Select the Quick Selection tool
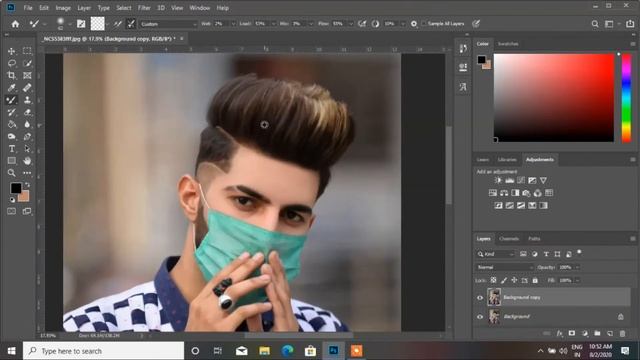Image resolution: width=640 pixels, height=360 pixels. pos(27,63)
